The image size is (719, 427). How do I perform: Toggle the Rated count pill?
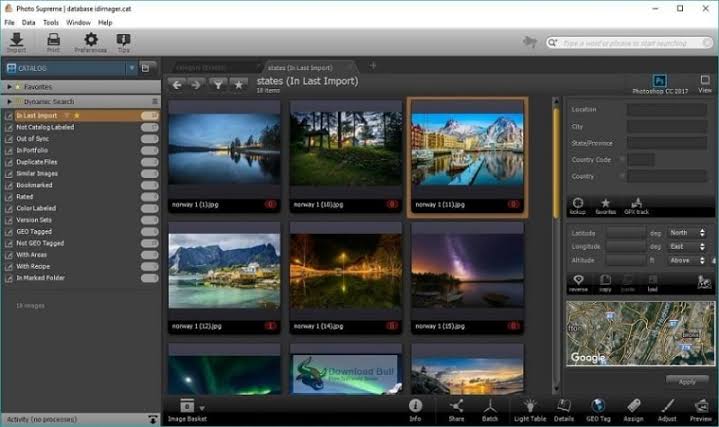[149, 197]
